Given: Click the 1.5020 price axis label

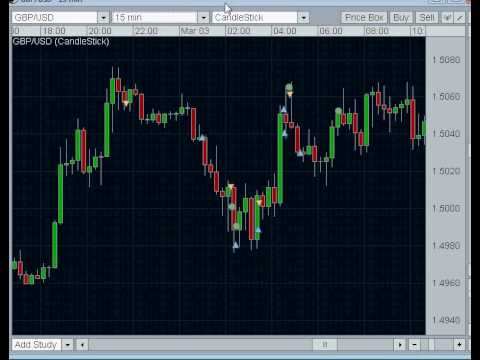Looking at the screenshot, I should (x=446, y=171).
